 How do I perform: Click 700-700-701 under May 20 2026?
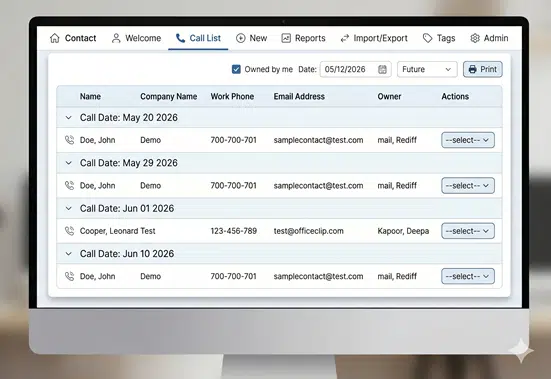point(234,140)
